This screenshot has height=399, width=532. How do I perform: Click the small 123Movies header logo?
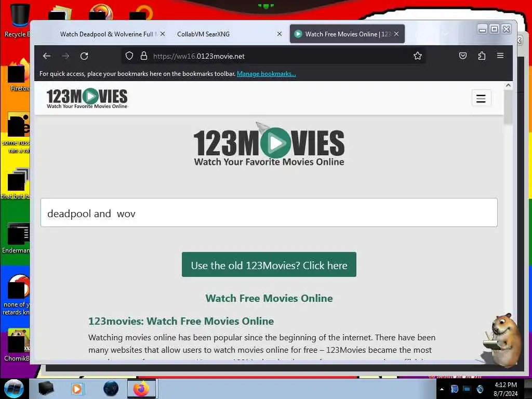point(87,98)
